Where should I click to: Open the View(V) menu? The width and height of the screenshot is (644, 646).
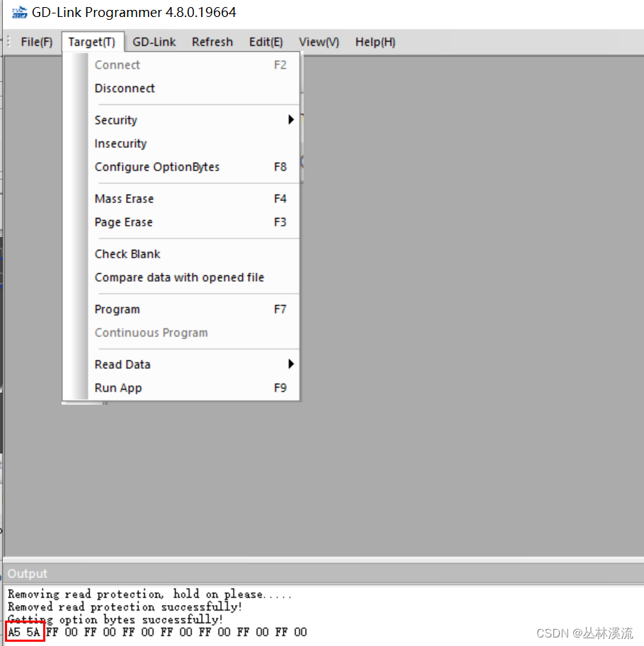[319, 42]
